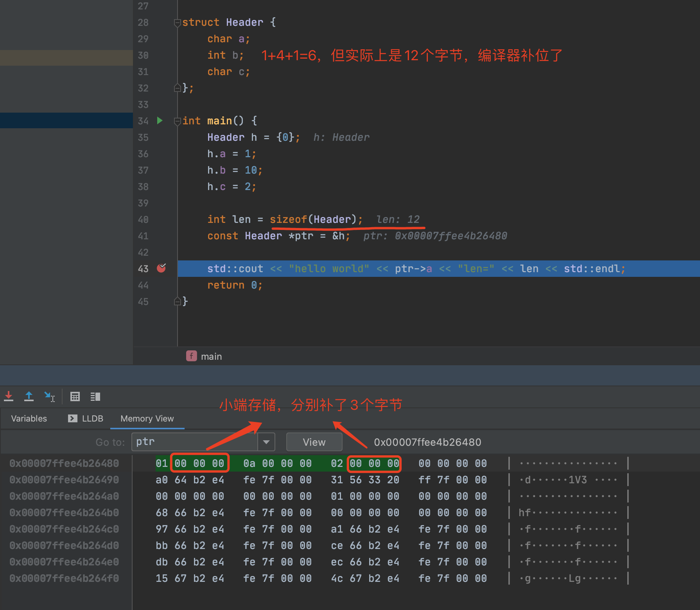Image resolution: width=700 pixels, height=610 pixels.
Task: Click the char c; member on line 31
Action: pos(228,72)
